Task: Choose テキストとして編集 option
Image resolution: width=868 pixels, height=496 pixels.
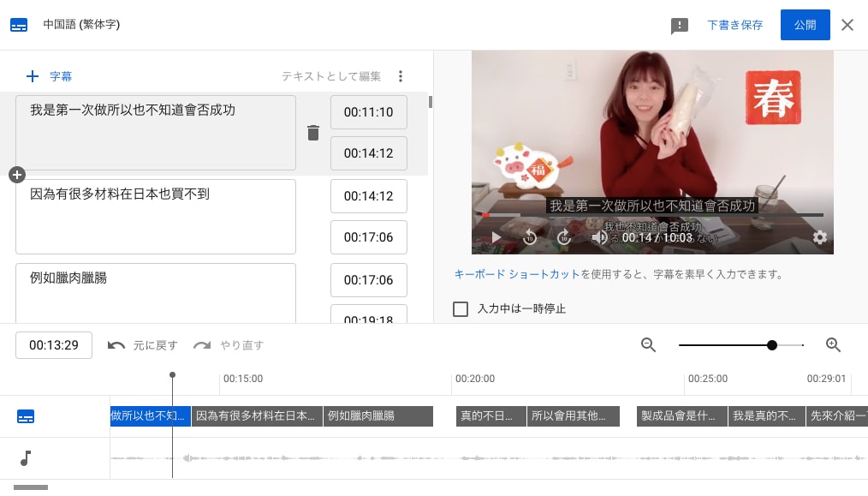Action: click(x=331, y=76)
